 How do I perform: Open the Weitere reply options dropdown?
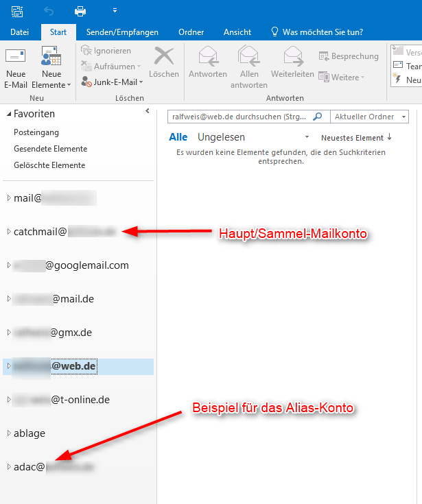click(x=342, y=77)
